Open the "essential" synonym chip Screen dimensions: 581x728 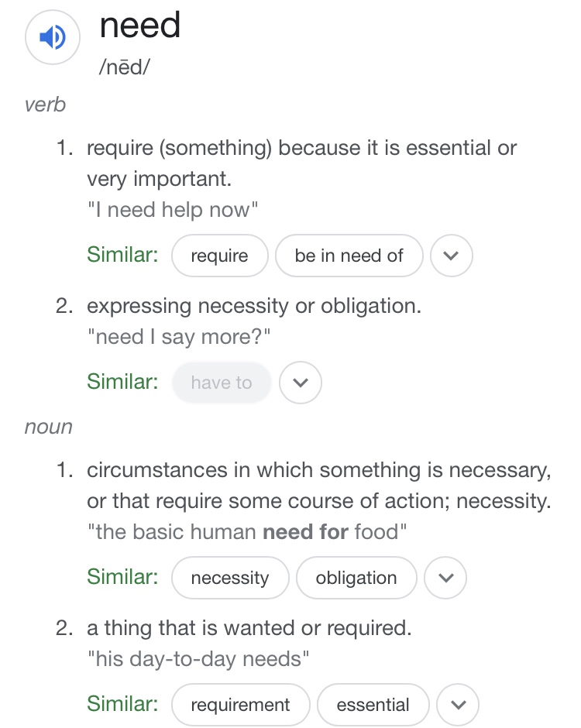pos(373,706)
